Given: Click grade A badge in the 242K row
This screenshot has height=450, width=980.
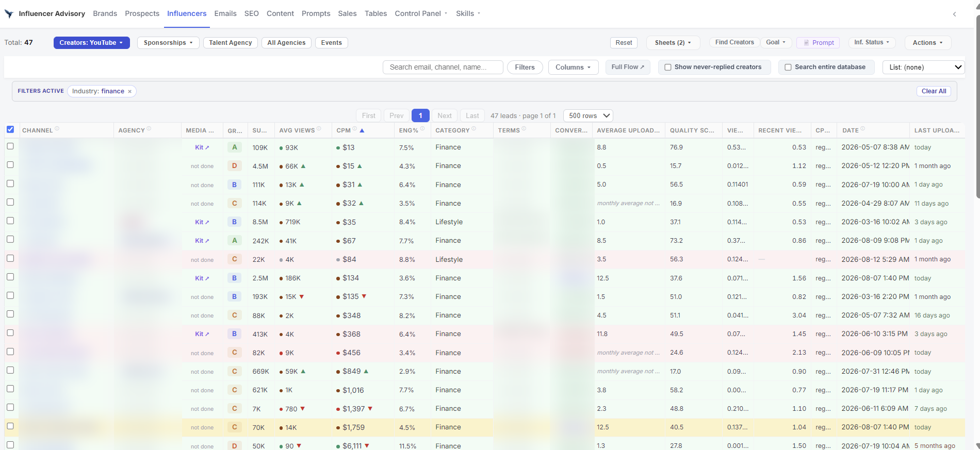Looking at the screenshot, I should point(235,241).
